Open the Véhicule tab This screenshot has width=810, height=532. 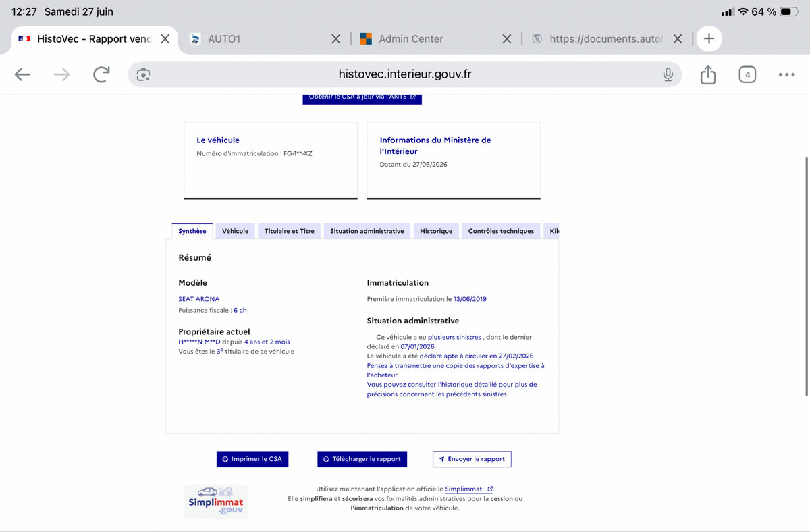pyautogui.click(x=235, y=231)
